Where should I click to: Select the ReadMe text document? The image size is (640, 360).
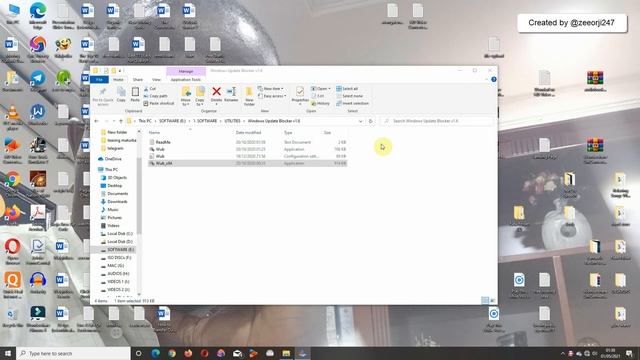(x=163, y=142)
